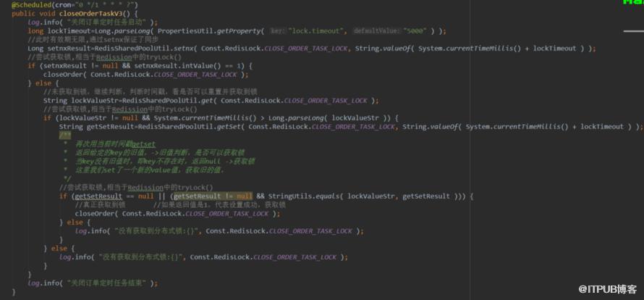Click the comment line starting "返回给定的key的旧值"
The image size is (644, 300).
pyautogui.click(x=159, y=153)
